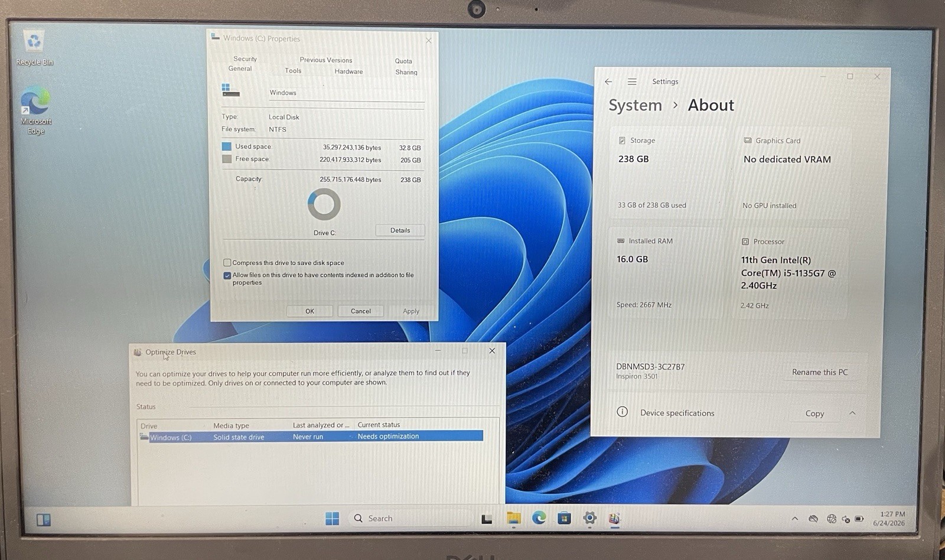945x560 pixels.
Task: Click the drive name field containing Windows
Action: point(346,93)
